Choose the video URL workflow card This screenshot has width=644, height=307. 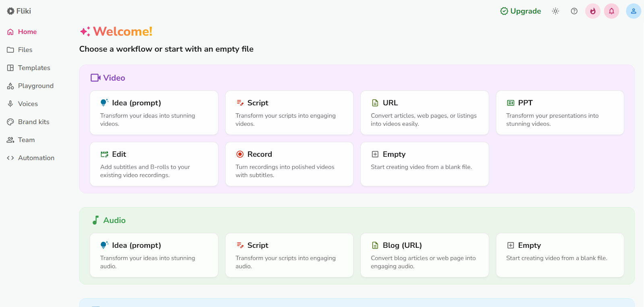pos(425,113)
